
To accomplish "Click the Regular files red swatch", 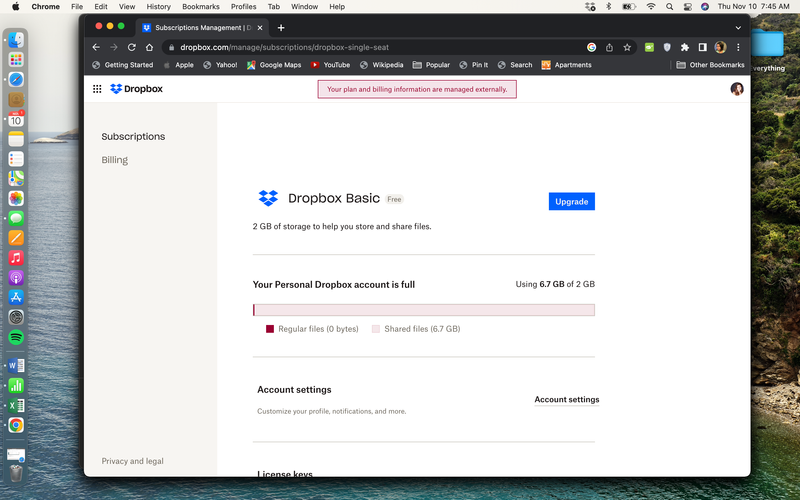I will click(x=270, y=329).
